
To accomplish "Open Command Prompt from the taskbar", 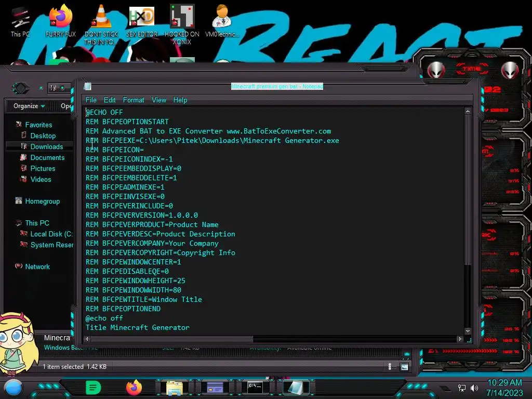I will click(x=255, y=387).
